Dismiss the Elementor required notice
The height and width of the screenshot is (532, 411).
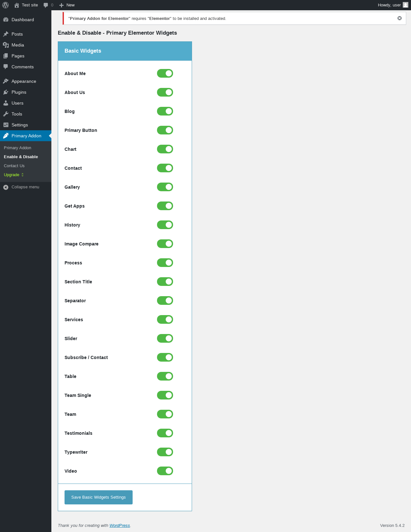coord(399,18)
